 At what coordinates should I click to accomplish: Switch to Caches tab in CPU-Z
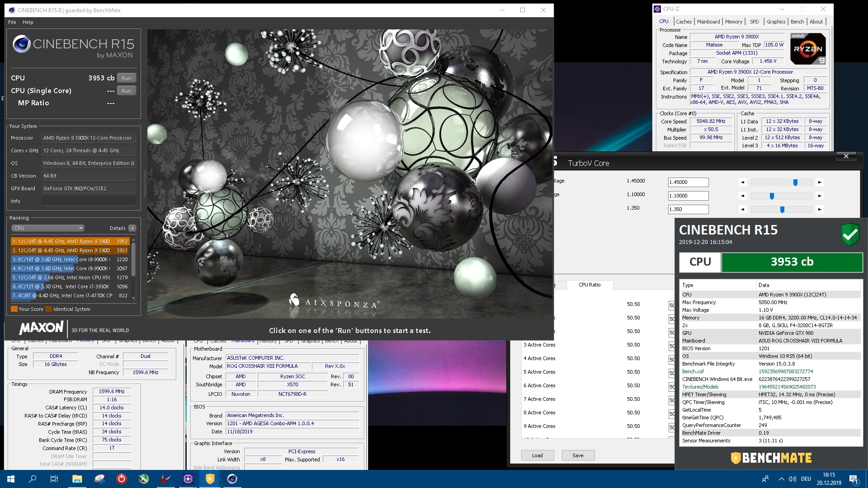[x=684, y=22]
